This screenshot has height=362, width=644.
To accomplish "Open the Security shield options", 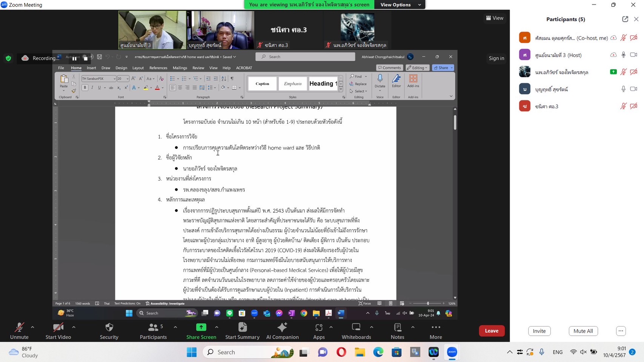I will [x=109, y=331].
